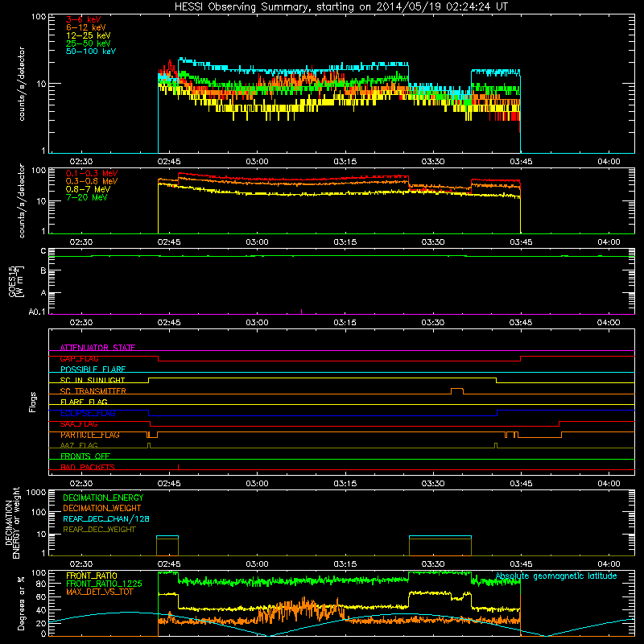This screenshot has width=644, height=644.
Task: Click the SC_IN_SUNLIGHT flag label
Action: (93, 380)
